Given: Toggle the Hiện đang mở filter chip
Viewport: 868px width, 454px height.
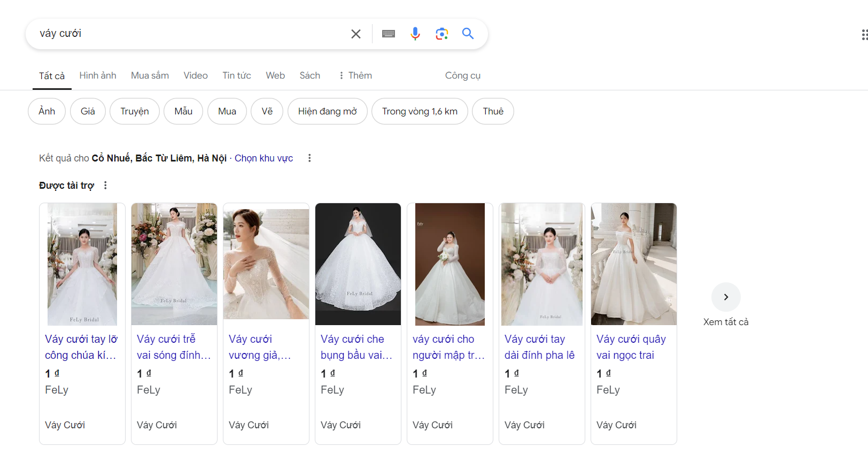Looking at the screenshot, I should [327, 111].
